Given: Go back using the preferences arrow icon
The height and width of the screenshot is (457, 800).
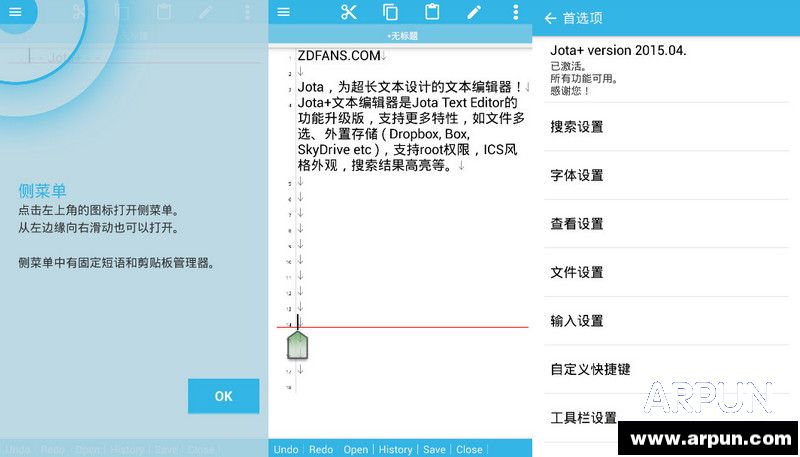Looking at the screenshot, I should click(x=550, y=18).
